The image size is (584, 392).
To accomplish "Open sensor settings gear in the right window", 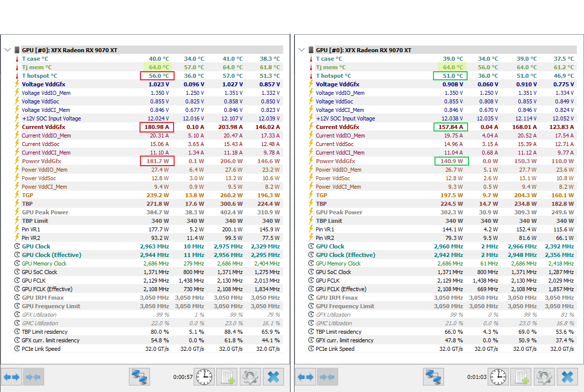I will click(544, 377).
